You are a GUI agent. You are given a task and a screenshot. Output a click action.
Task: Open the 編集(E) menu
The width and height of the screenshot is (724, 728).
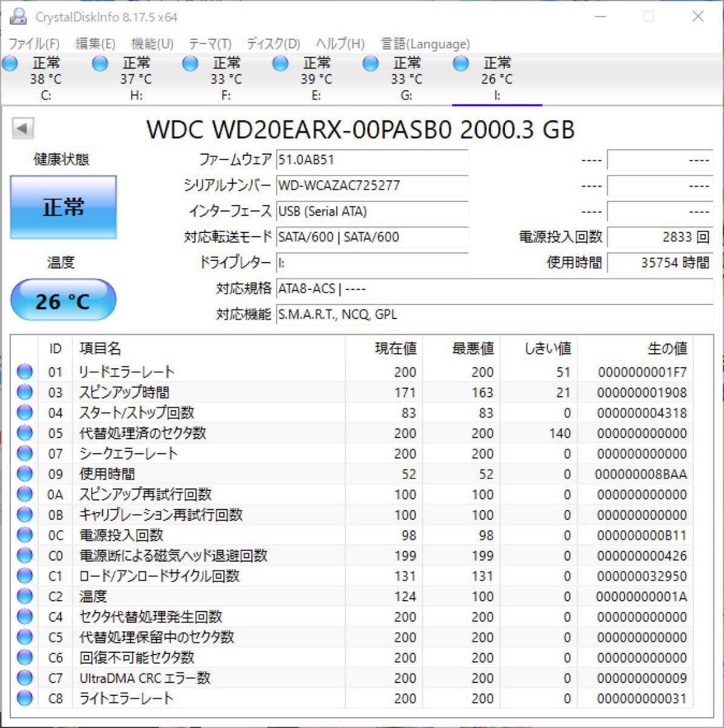pyautogui.click(x=95, y=44)
